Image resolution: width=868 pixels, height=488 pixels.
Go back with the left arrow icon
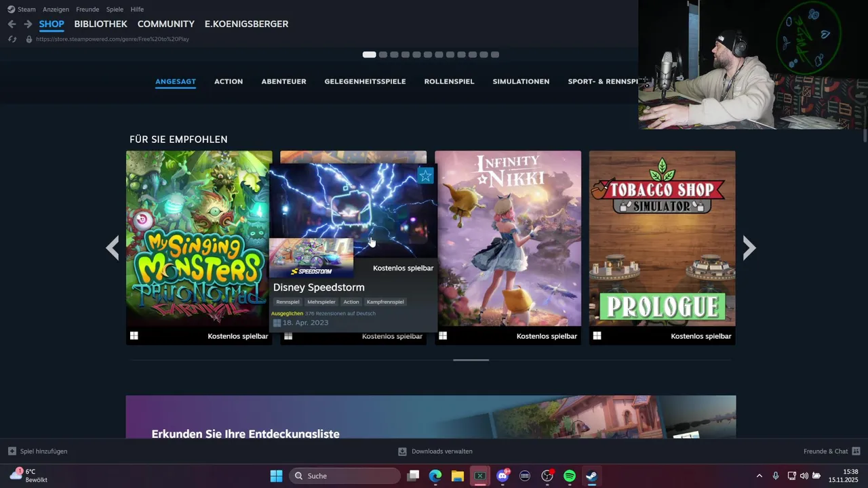[x=12, y=24]
